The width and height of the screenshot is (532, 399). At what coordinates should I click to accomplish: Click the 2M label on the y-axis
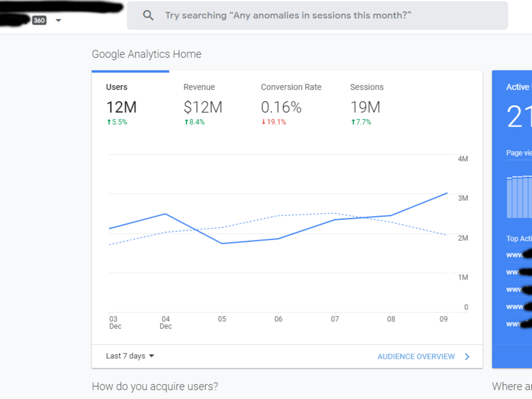coord(463,238)
